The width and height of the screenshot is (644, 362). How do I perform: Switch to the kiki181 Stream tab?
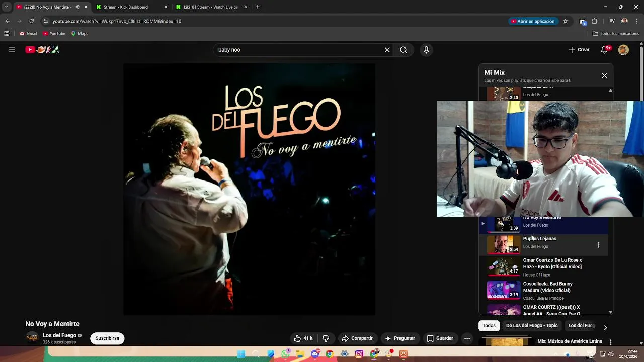211,7
